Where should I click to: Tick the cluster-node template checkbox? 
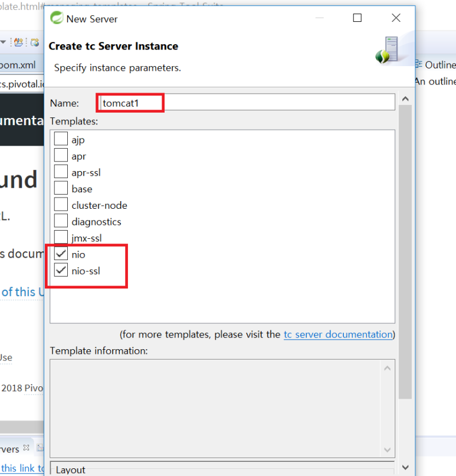coord(61,204)
